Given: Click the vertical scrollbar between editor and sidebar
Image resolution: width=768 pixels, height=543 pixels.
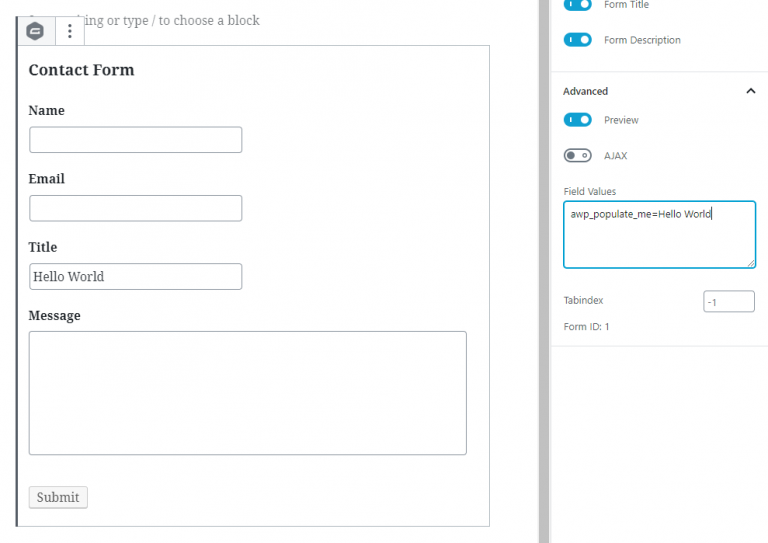Looking at the screenshot, I should click(544, 271).
